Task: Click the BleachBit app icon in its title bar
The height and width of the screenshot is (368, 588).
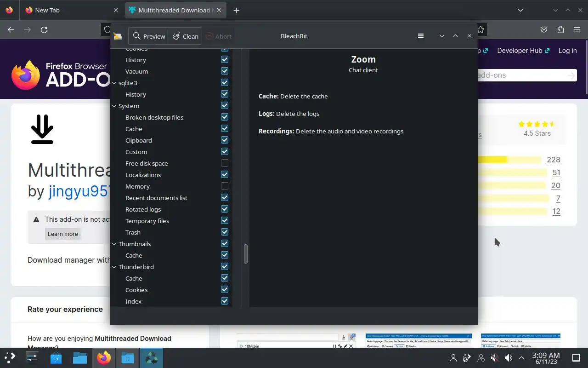Action: [118, 36]
